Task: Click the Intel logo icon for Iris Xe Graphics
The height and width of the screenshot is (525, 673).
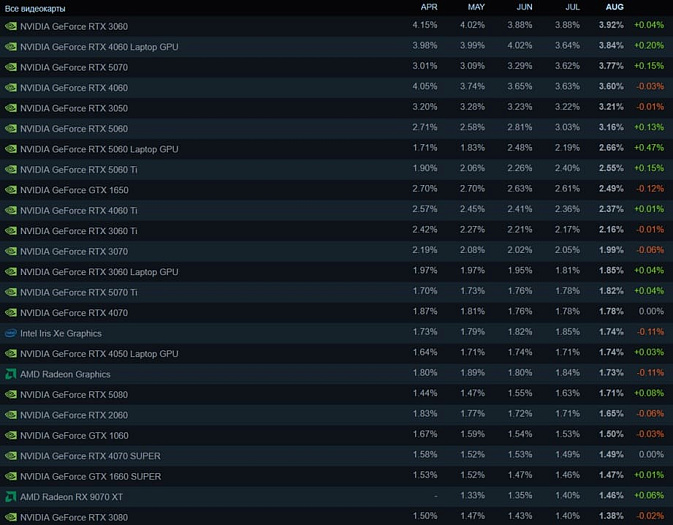Action: [x=11, y=333]
